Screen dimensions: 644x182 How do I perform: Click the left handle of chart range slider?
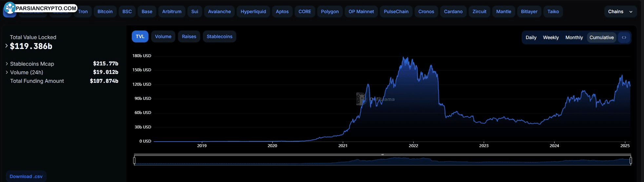[x=134, y=160]
